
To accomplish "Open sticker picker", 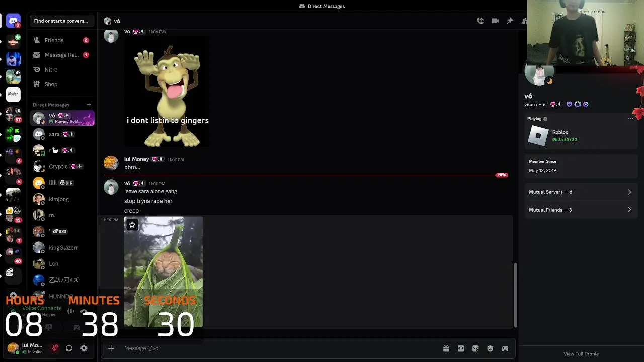I will 475,348.
